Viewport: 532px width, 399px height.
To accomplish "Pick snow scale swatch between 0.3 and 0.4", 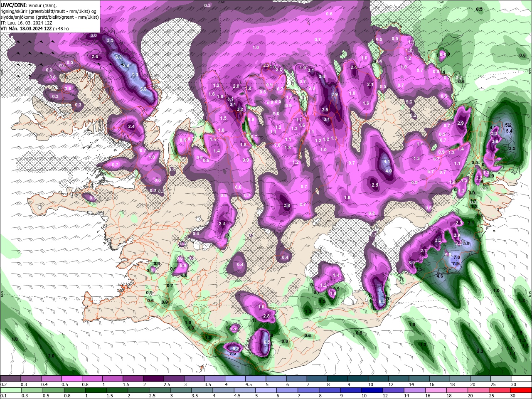I will (31, 379).
